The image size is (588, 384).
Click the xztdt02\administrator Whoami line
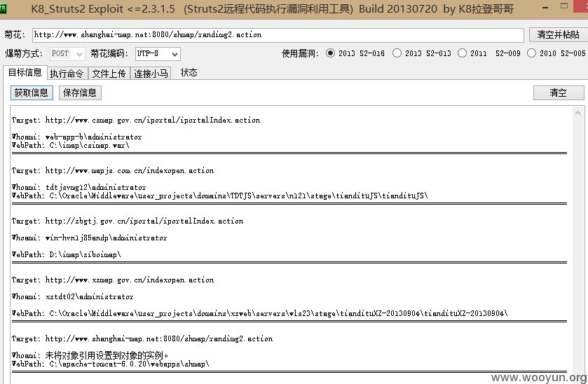tap(72, 296)
